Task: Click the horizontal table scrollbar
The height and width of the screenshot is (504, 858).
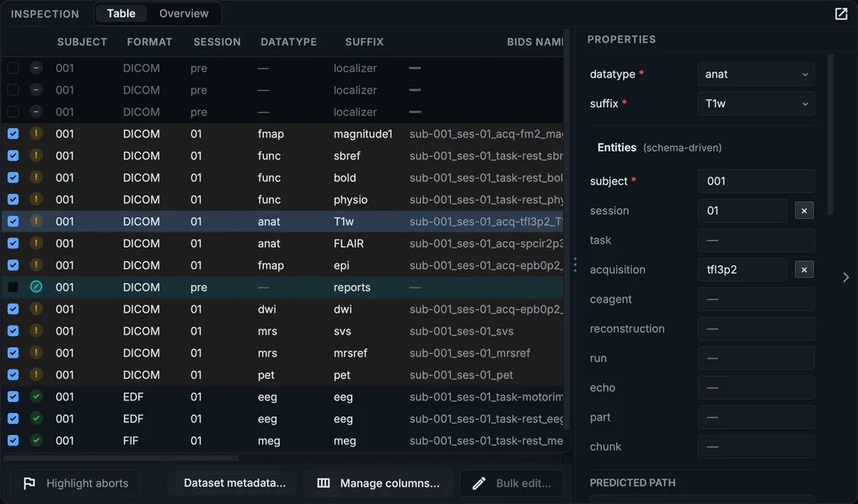Action: coord(121,458)
